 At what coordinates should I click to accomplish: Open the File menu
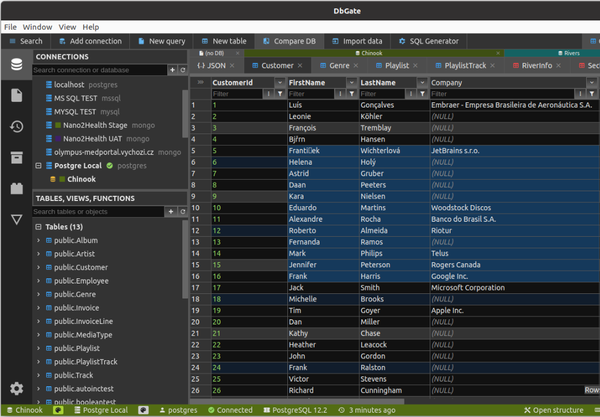tap(10, 27)
